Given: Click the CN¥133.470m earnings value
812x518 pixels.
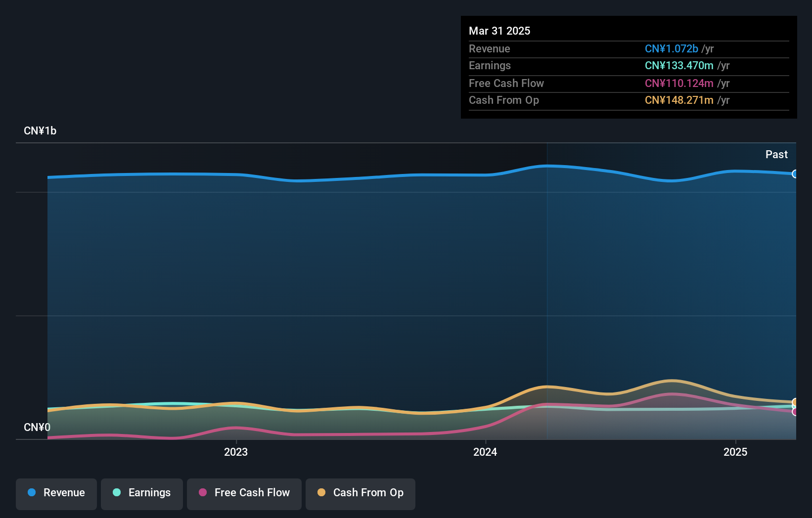Looking at the screenshot, I should click(x=679, y=65).
